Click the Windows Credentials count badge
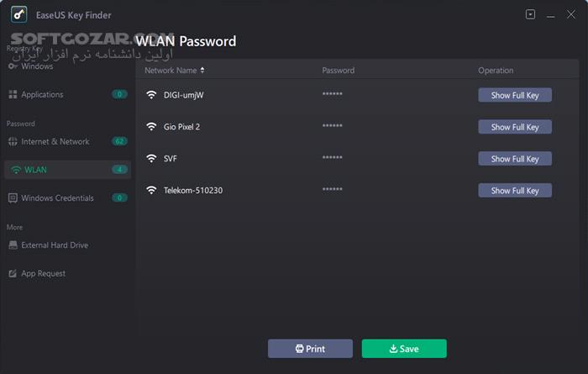The height and width of the screenshot is (374, 588). point(119,198)
